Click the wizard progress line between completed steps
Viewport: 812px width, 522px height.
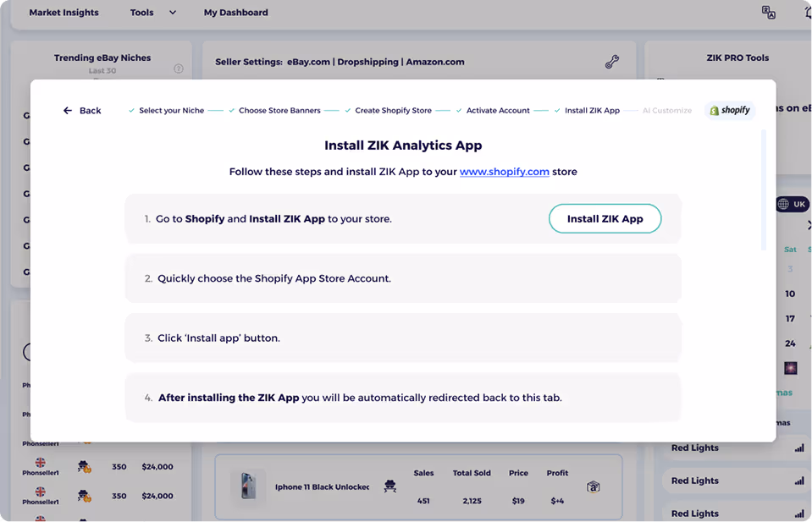click(x=216, y=110)
